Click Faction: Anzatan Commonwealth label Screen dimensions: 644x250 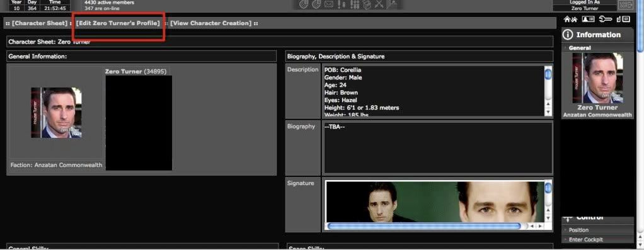pos(56,165)
